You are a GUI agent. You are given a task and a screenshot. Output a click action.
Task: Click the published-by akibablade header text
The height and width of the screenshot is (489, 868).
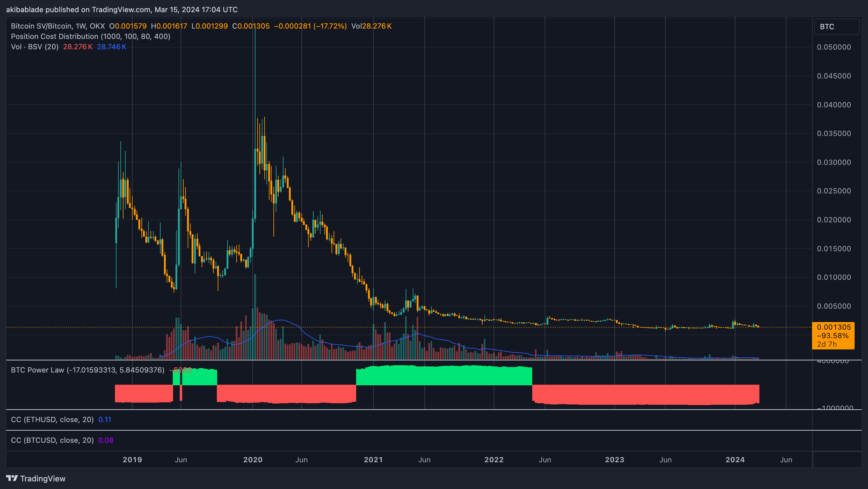(x=122, y=9)
